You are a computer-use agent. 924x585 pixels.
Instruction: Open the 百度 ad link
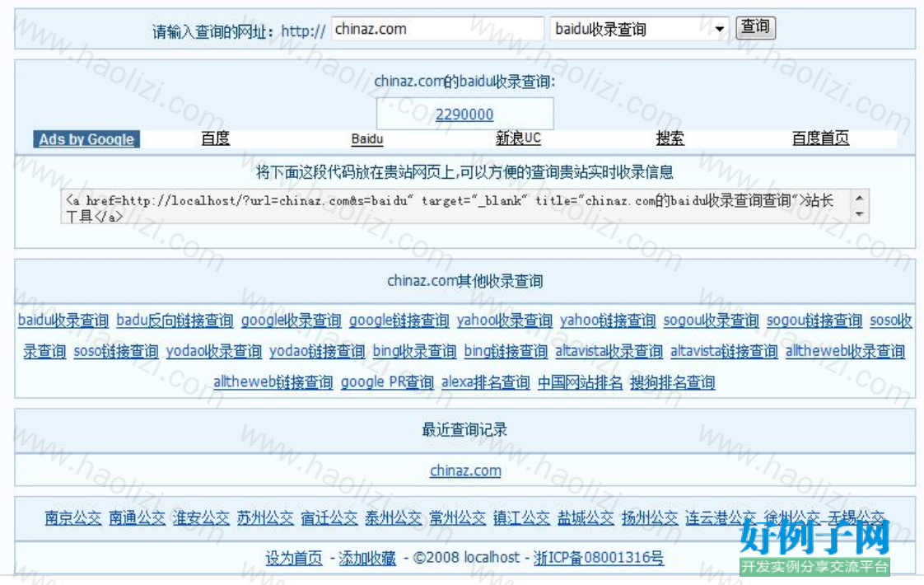[215, 138]
